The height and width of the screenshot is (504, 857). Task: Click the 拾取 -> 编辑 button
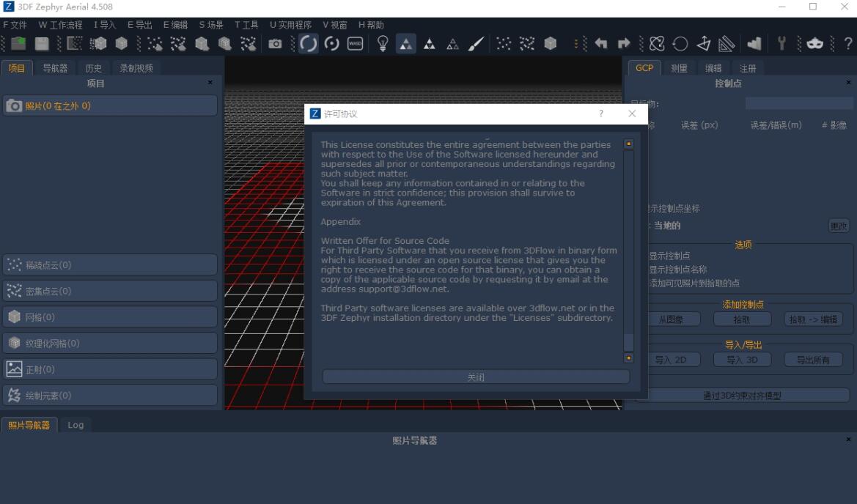click(x=813, y=319)
